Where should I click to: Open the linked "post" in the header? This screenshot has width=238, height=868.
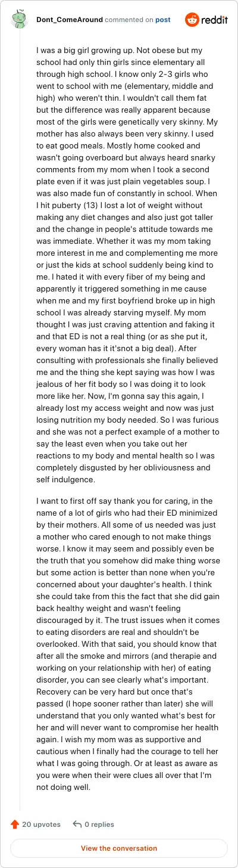pos(163,20)
